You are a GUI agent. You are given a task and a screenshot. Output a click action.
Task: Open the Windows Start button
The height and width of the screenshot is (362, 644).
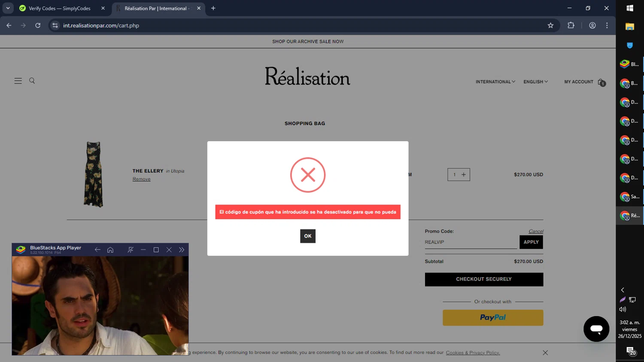coord(630,8)
